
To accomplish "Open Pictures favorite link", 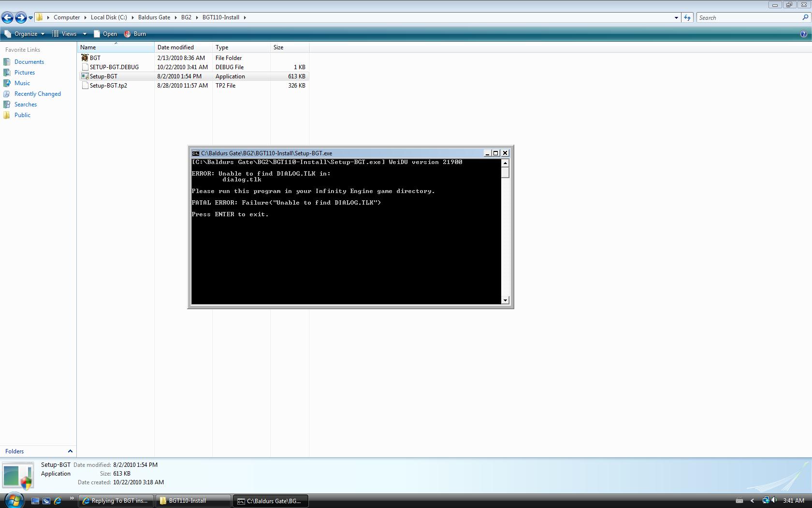I will pos(25,73).
